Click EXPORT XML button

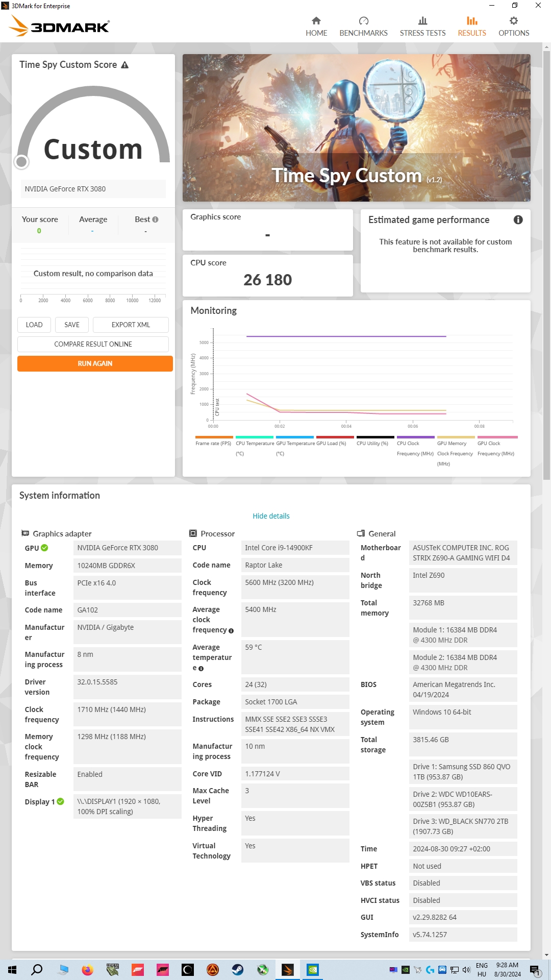point(131,325)
